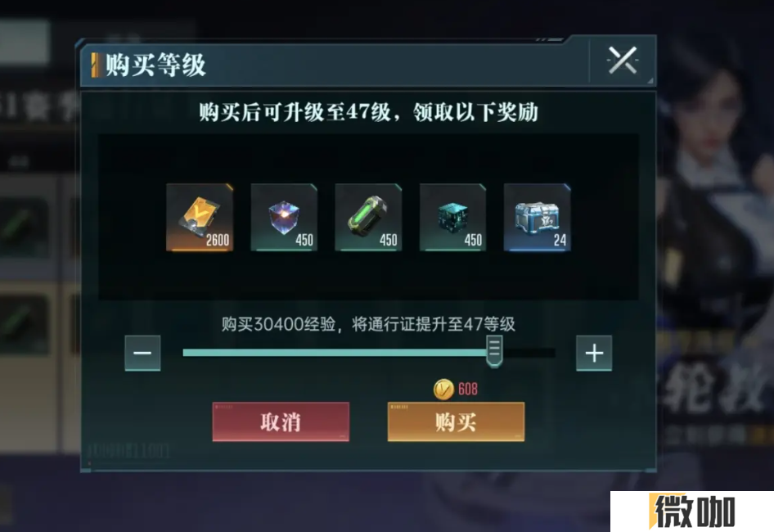Click the 购买30400经验 description text
This screenshot has width=774, height=532.
click(278, 325)
